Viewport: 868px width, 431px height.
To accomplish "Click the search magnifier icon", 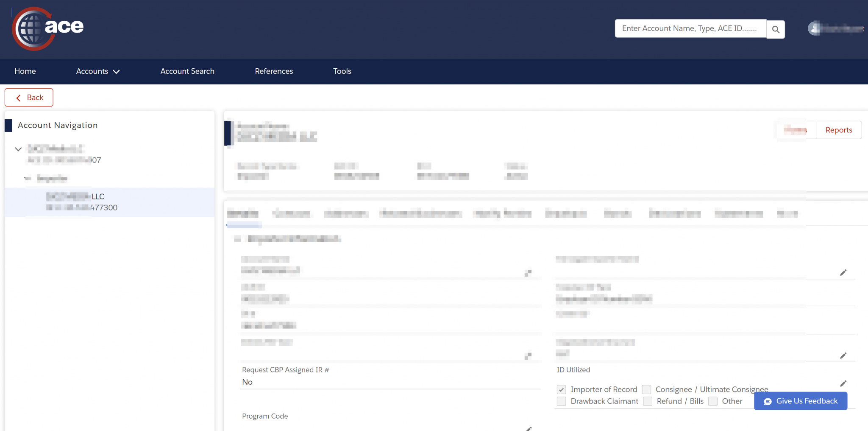I will coord(776,29).
